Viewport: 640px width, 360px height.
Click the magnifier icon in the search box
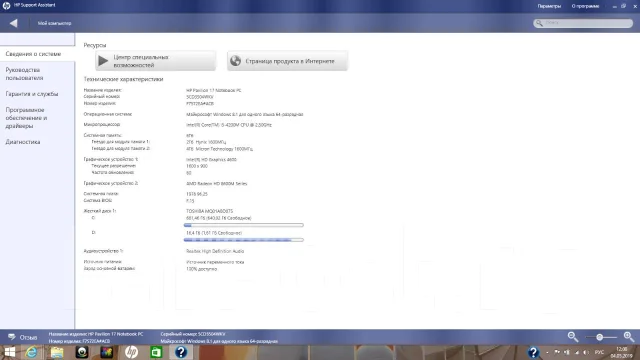click(x=539, y=23)
